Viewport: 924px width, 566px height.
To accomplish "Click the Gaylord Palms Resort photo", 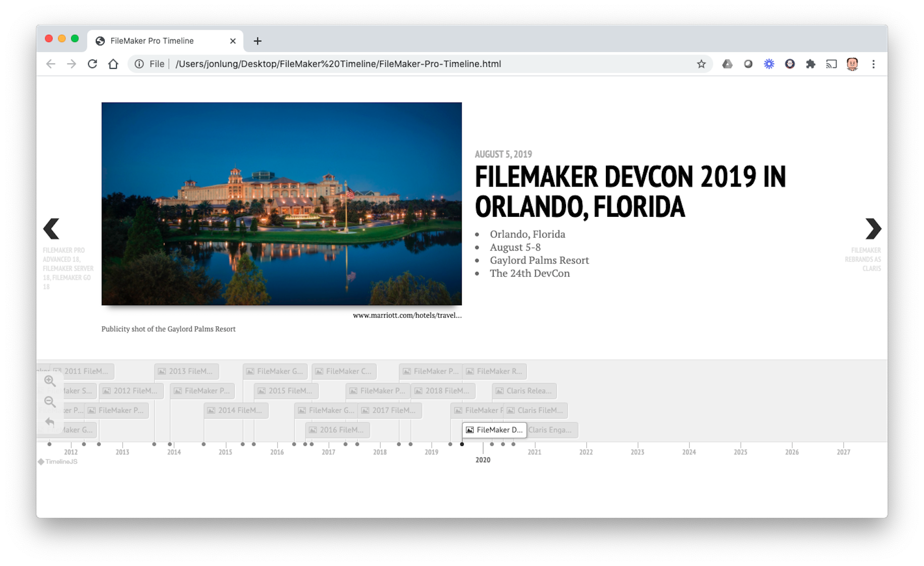I will click(282, 204).
